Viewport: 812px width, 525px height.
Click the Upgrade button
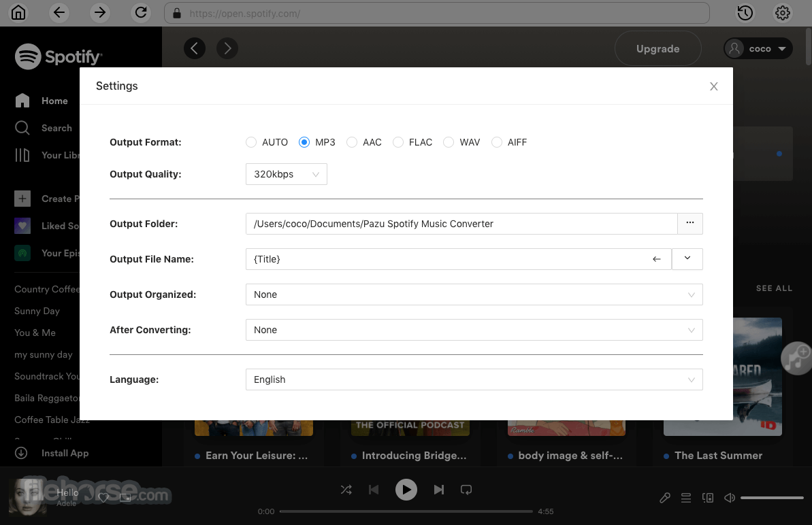(657, 48)
